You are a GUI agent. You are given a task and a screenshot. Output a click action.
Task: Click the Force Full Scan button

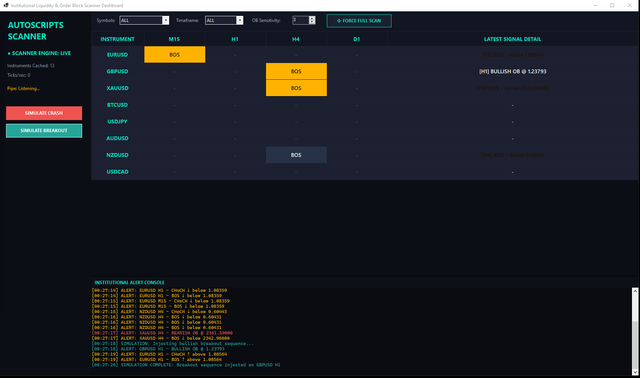pyautogui.click(x=359, y=21)
